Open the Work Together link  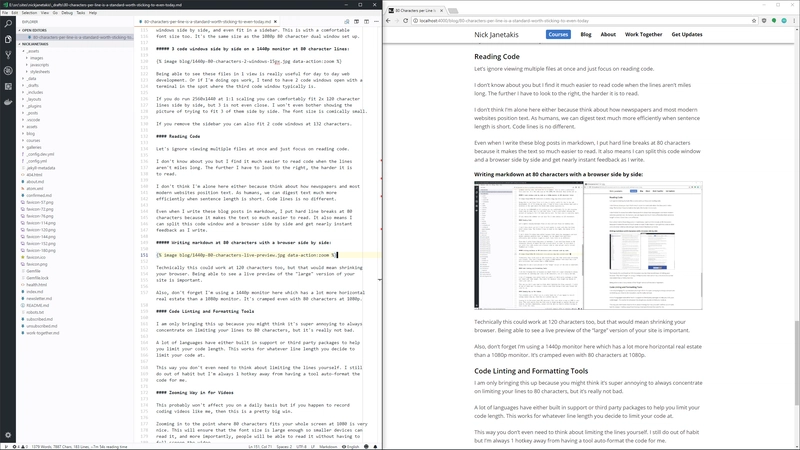tap(643, 34)
